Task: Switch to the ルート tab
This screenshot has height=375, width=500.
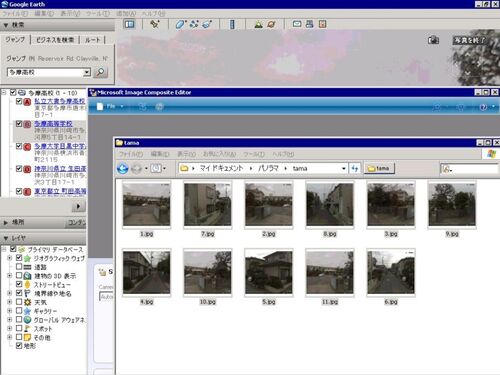Action: click(93, 40)
